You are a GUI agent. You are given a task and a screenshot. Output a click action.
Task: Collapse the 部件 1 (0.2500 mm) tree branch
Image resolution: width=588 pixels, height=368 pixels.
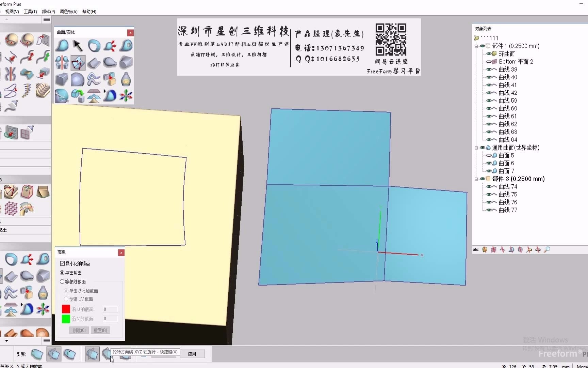[x=476, y=46]
